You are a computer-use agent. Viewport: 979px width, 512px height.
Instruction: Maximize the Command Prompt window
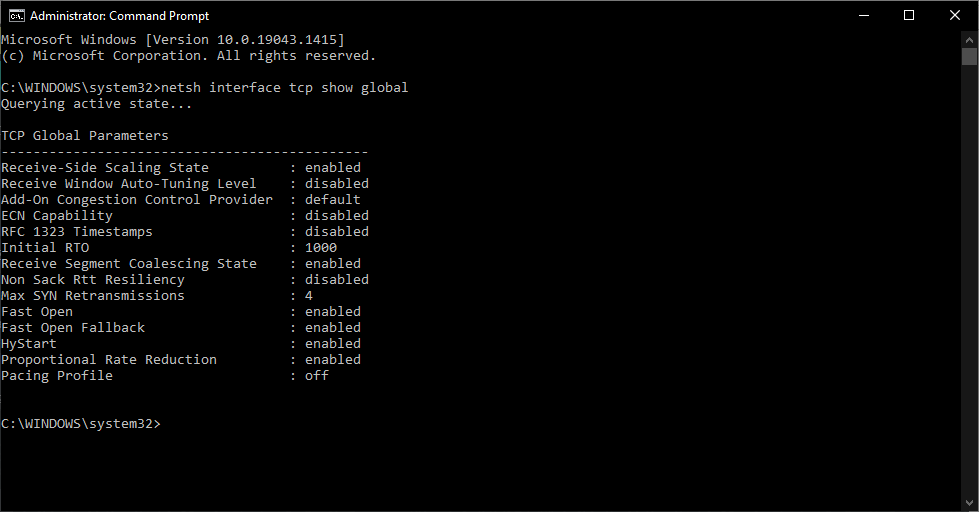909,16
